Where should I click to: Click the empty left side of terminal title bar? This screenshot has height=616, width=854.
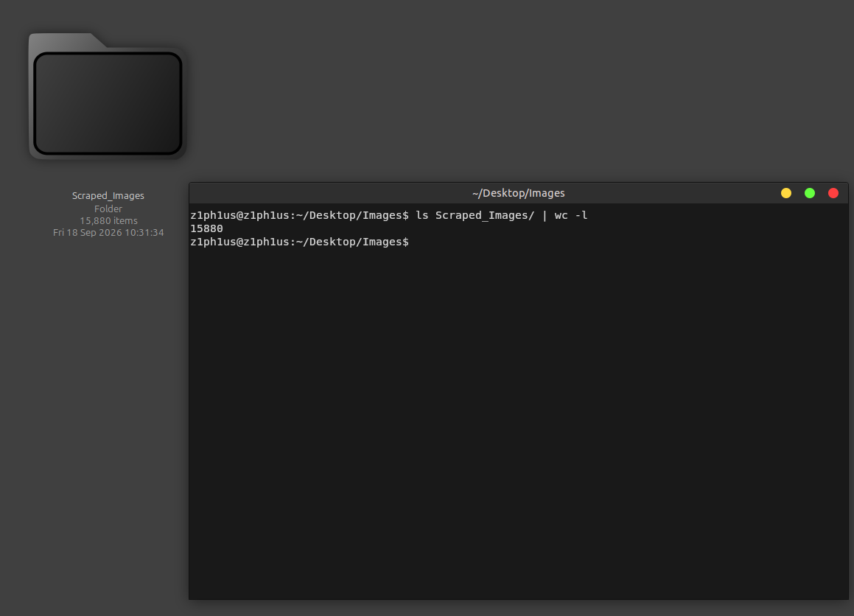click(x=326, y=193)
